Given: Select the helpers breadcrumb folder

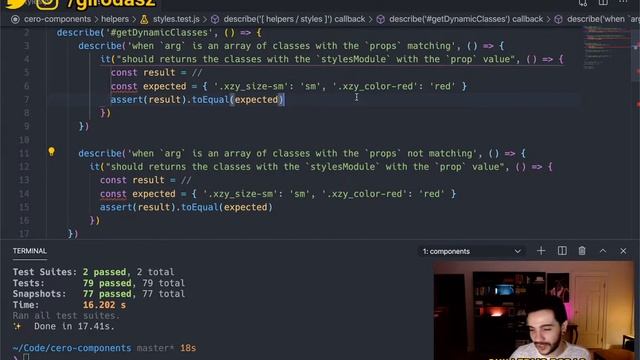Looking at the screenshot, I should coord(115,19).
